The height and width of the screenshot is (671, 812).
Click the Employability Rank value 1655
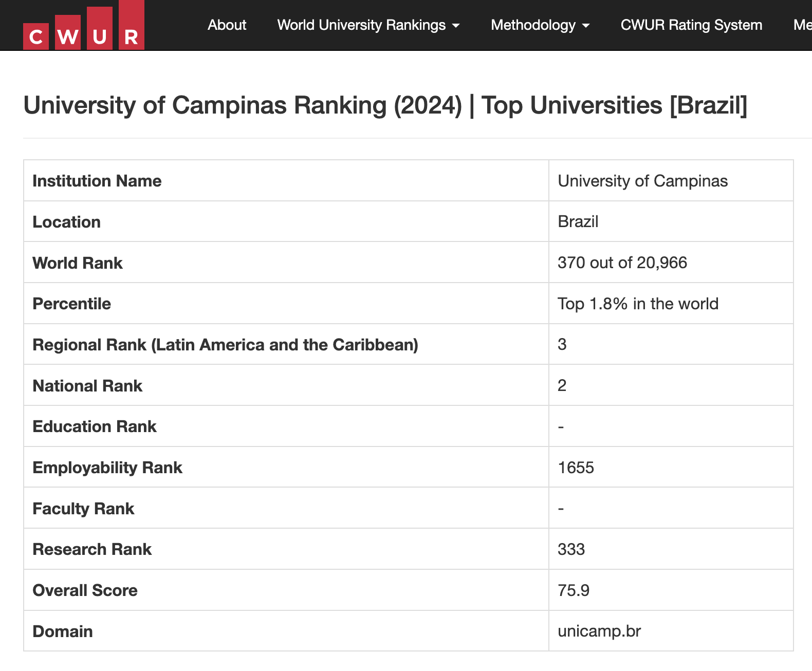(x=576, y=468)
